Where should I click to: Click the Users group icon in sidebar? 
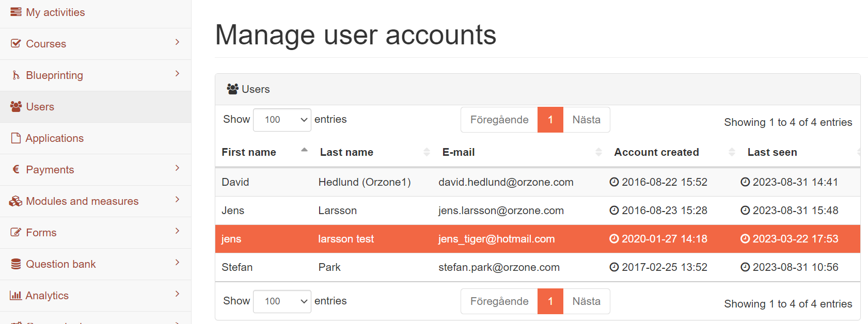tap(16, 106)
